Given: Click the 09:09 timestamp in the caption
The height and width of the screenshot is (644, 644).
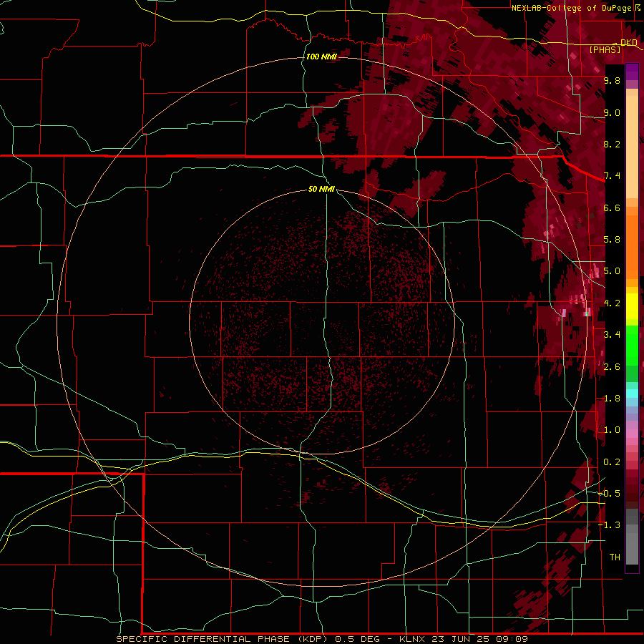Looking at the screenshot, I should point(512,639).
